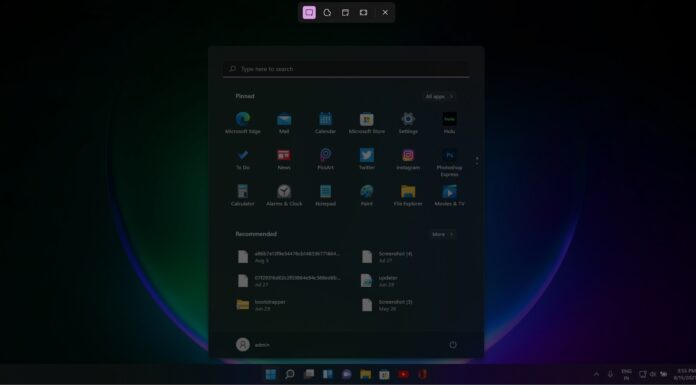
Task: Launch the Hulu app
Action: pos(449,123)
